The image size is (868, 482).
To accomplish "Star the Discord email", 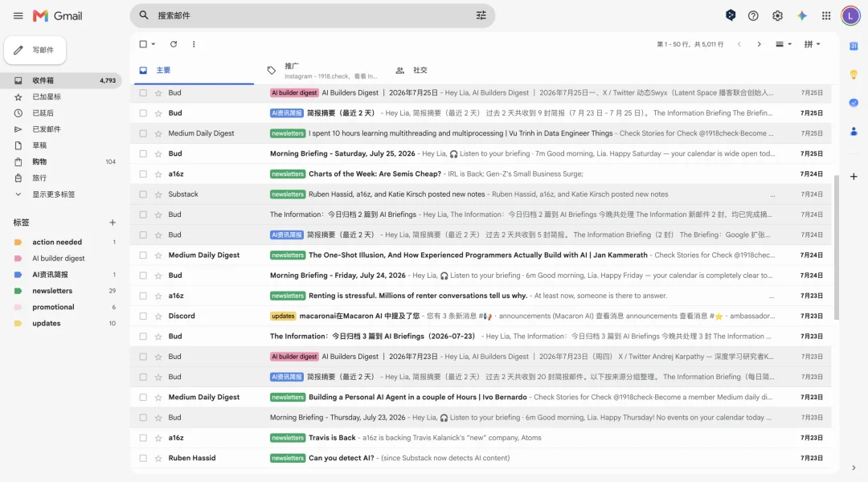I will point(158,316).
